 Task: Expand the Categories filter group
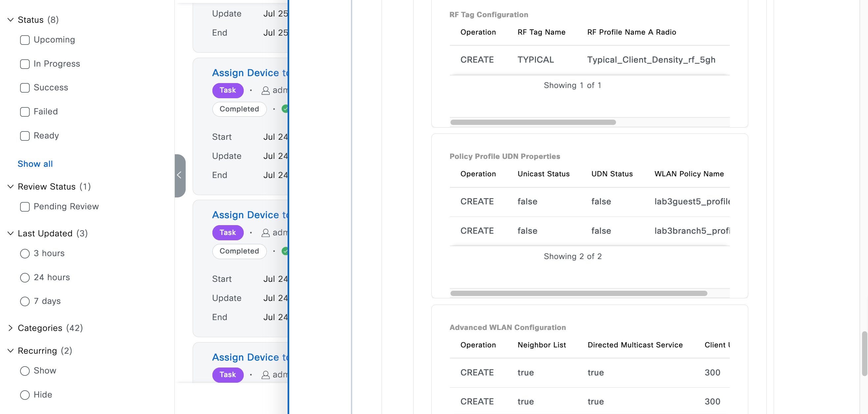(11, 328)
